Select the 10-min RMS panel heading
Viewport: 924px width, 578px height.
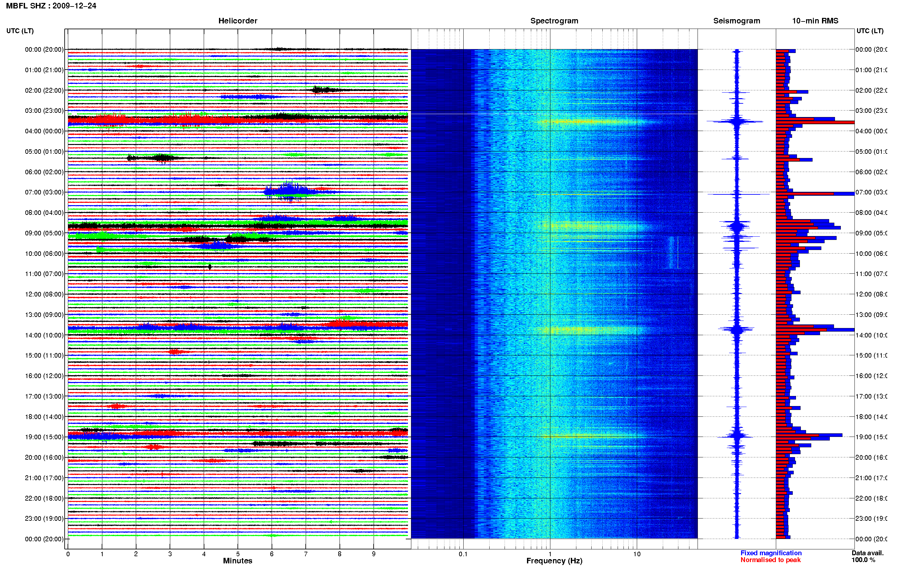tap(815, 21)
